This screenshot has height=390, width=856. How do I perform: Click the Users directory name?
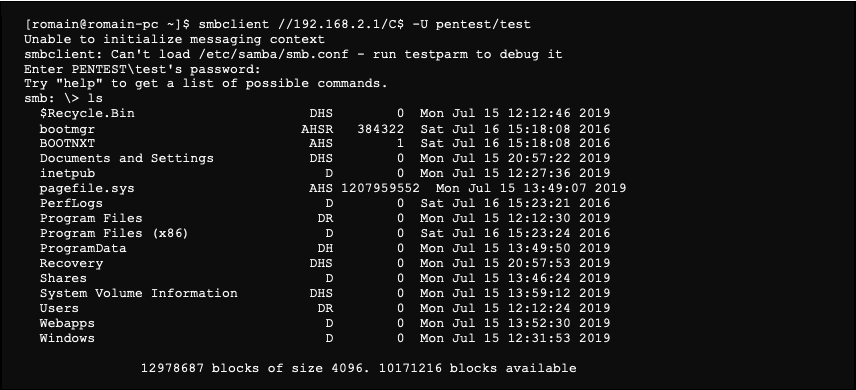[x=59, y=308]
